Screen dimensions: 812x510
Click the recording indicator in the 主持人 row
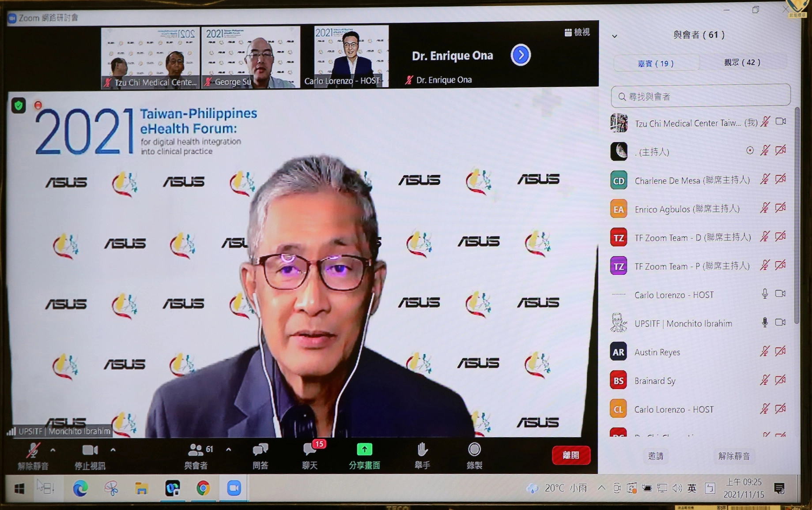[749, 151]
